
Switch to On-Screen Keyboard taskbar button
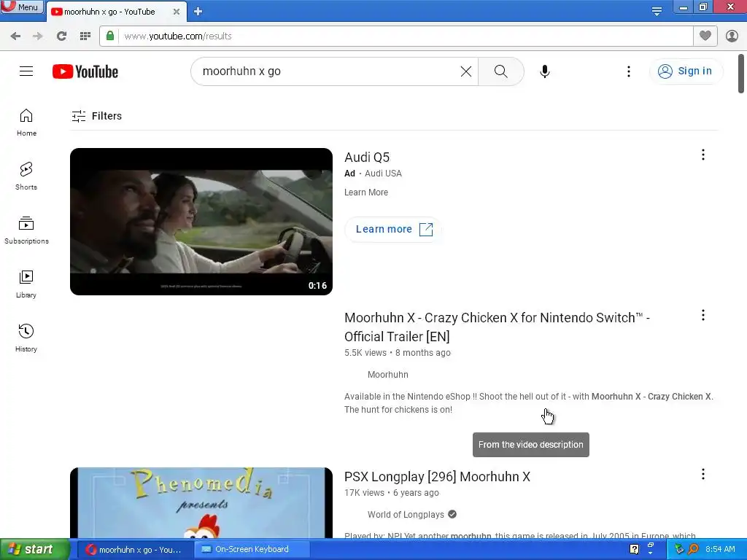point(251,550)
